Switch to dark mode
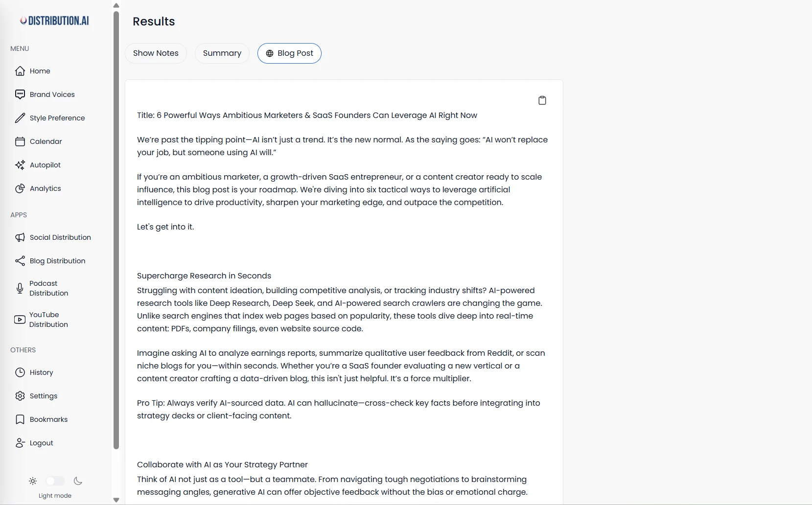The height and width of the screenshot is (505, 812). pyautogui.click(x=55, y=481)
